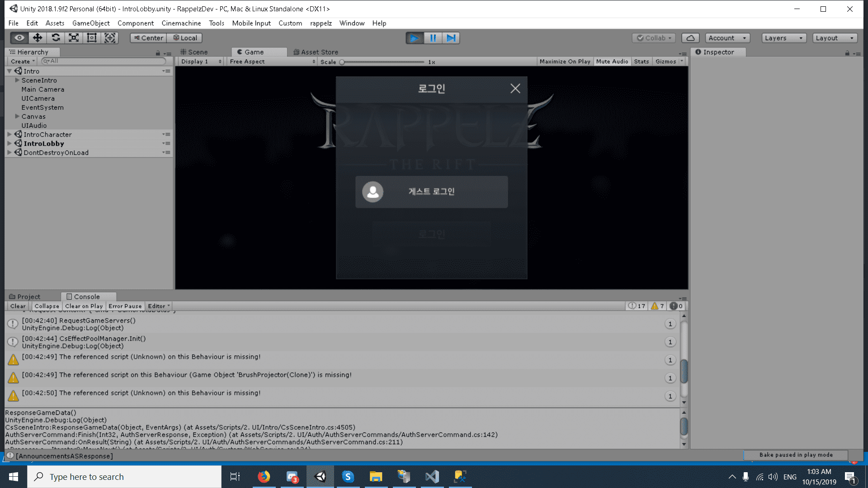Viewport: 868px width, 488px height.
Task: Stop play mode with the Play button
Action: [x=415, y=38]
